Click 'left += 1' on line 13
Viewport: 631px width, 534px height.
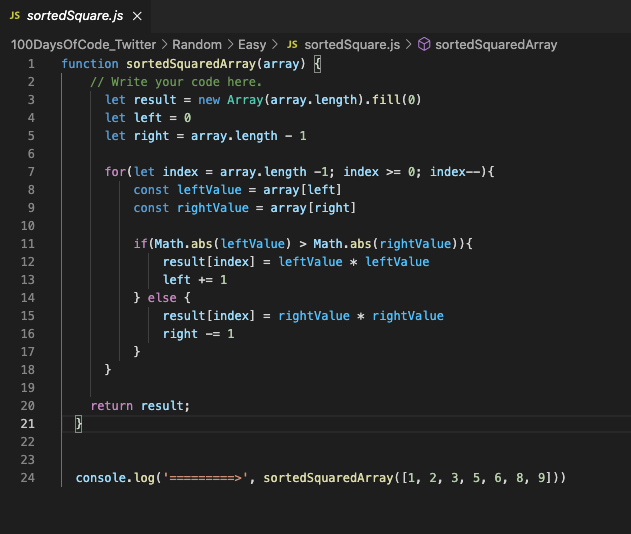click(x=195, y=280)
